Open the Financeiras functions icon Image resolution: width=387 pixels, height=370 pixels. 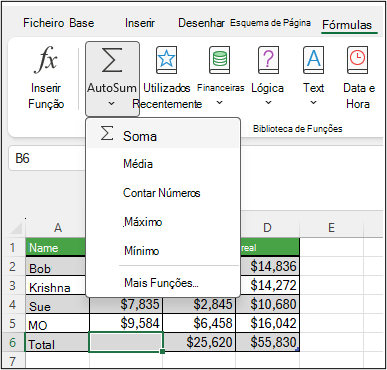click(220, 60)
